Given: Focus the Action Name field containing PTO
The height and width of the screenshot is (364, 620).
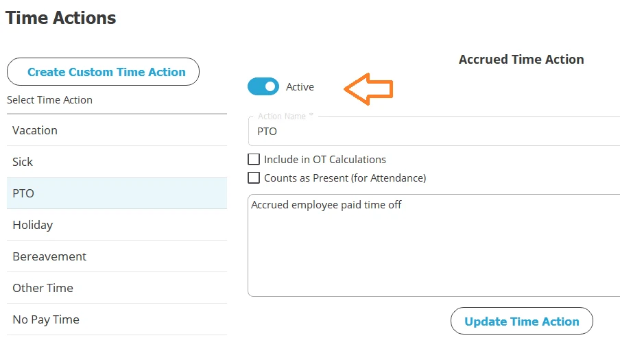Looking at the screenshot, I should pos(432,131).
